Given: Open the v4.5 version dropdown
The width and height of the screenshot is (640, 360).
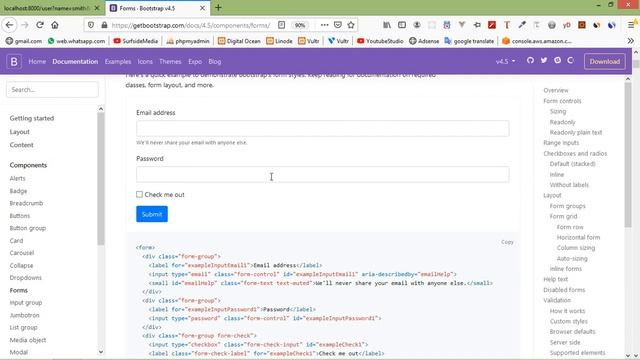Looking at the screenshot, I should 505,62.
